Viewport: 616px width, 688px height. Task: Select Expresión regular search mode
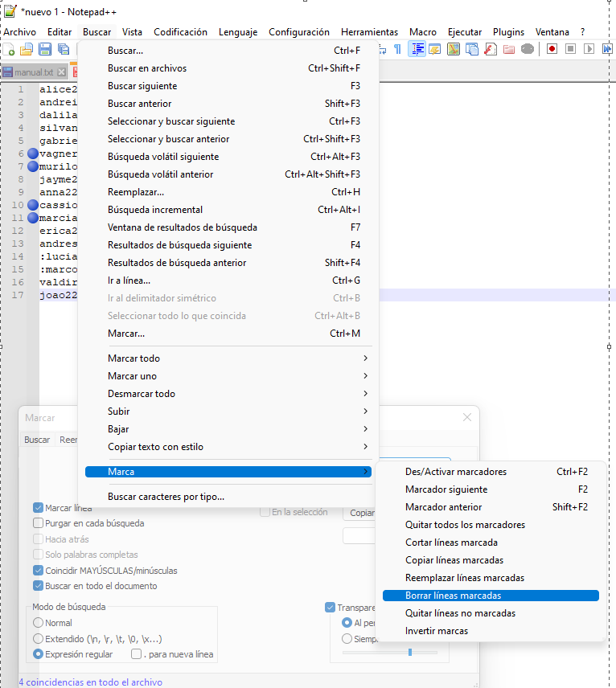coord(38,654)
